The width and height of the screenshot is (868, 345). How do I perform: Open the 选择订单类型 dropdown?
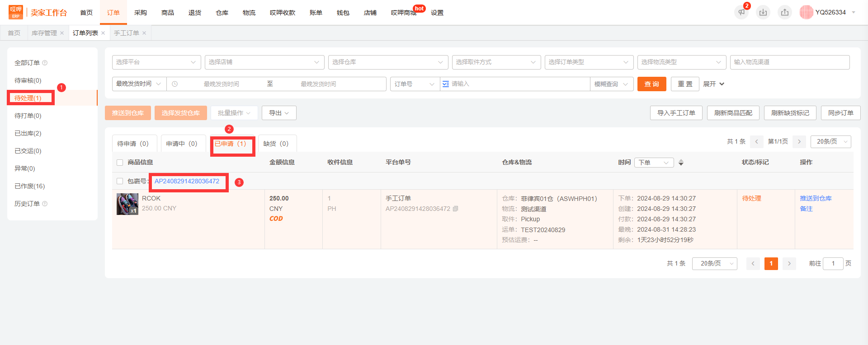click(x=589, y=62)
